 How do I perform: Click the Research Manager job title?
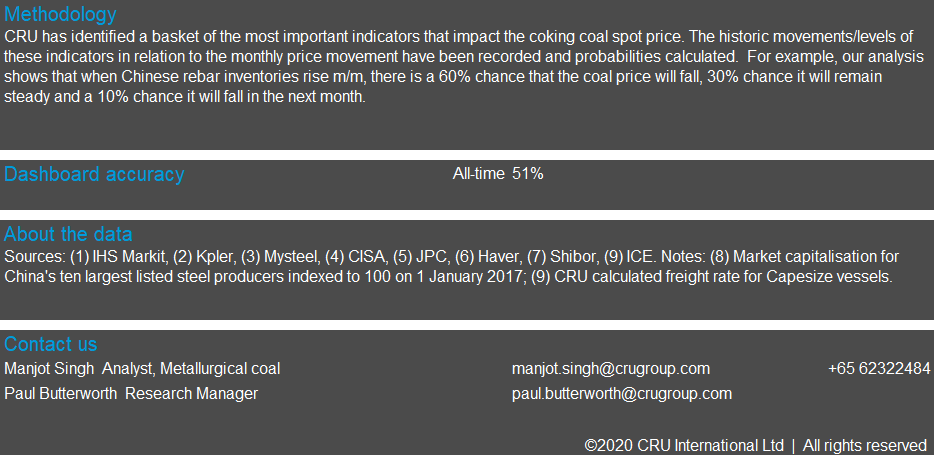point(191,394)
